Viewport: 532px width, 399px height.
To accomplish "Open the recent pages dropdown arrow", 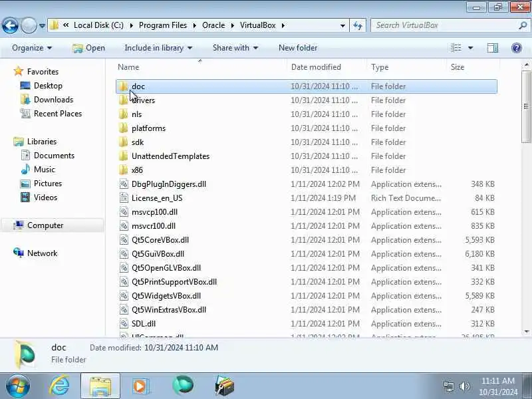I will (42, 25).
